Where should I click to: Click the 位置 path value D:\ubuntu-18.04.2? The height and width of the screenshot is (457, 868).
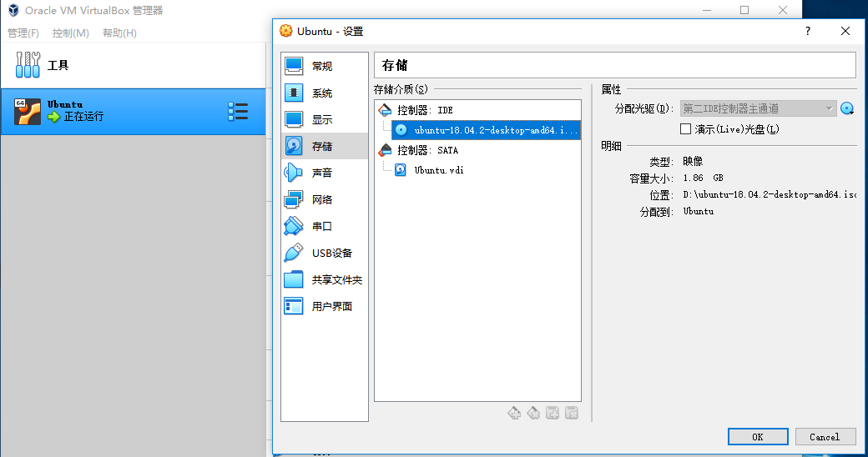pyautogui.click(x=770, y=194)
